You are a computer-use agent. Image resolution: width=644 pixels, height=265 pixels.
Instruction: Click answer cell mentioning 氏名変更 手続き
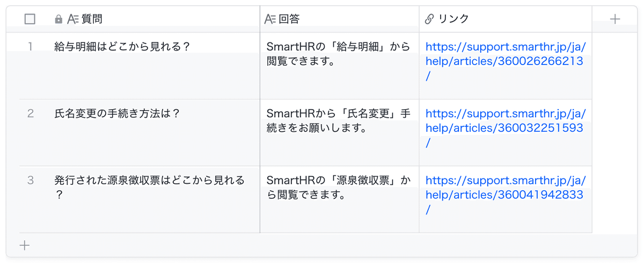pos(340,133)
